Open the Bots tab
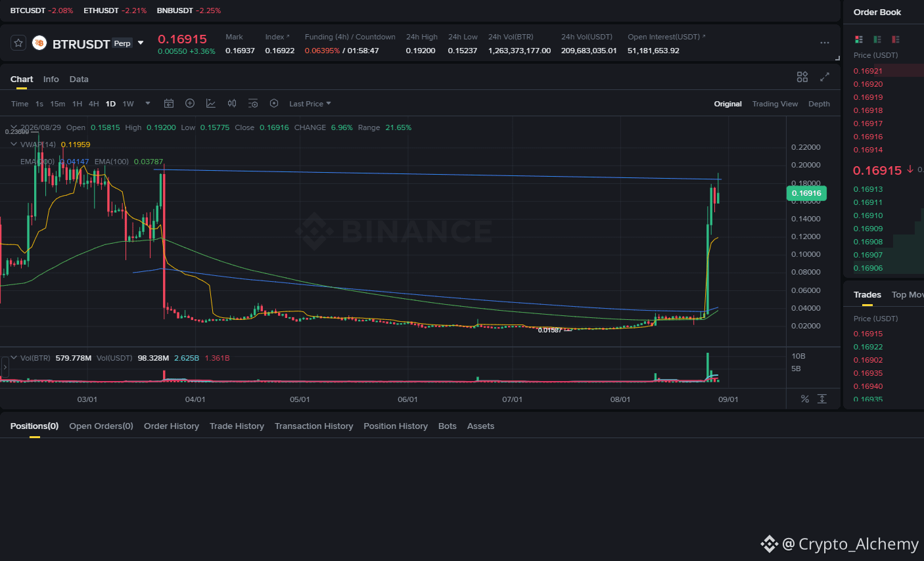This screenshot has width=924, height=561. 448,426
